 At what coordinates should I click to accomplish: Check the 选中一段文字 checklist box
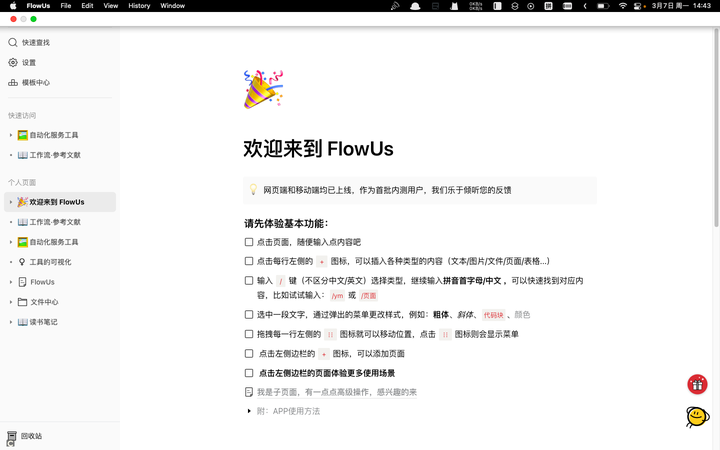(x=249, y=315)
